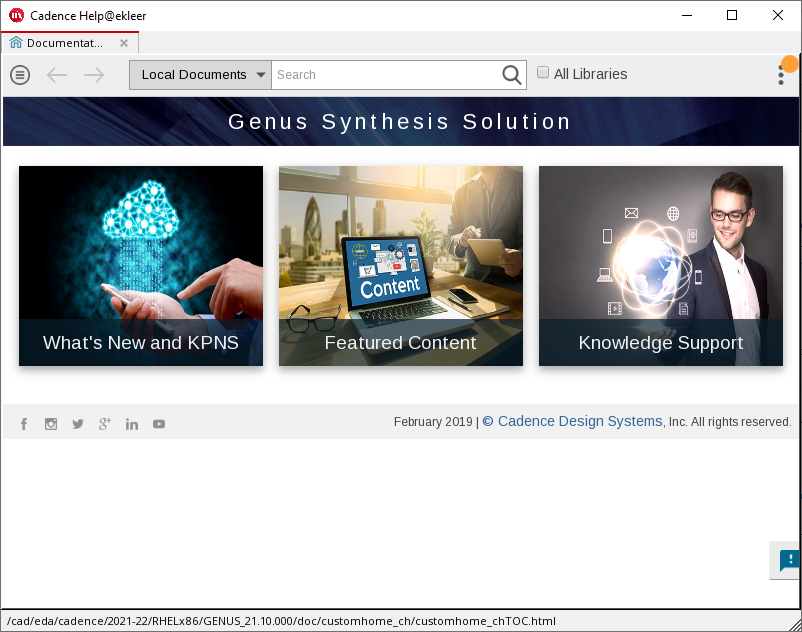
Task: Switch to the Documentation tab
Action: [69, 43]
